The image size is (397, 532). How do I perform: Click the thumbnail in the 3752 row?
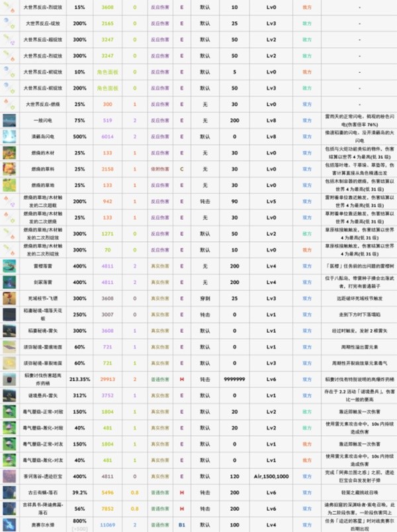pos(9,396)
